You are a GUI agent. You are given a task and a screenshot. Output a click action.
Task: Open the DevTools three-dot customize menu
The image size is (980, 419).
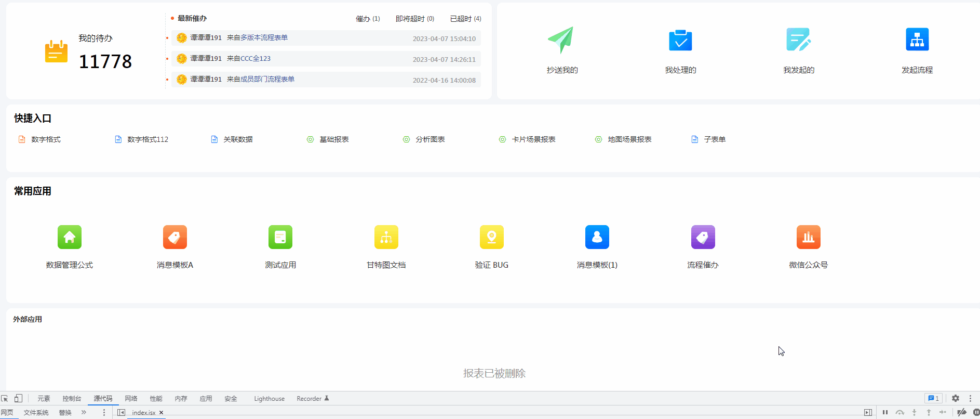pos(970,398)
